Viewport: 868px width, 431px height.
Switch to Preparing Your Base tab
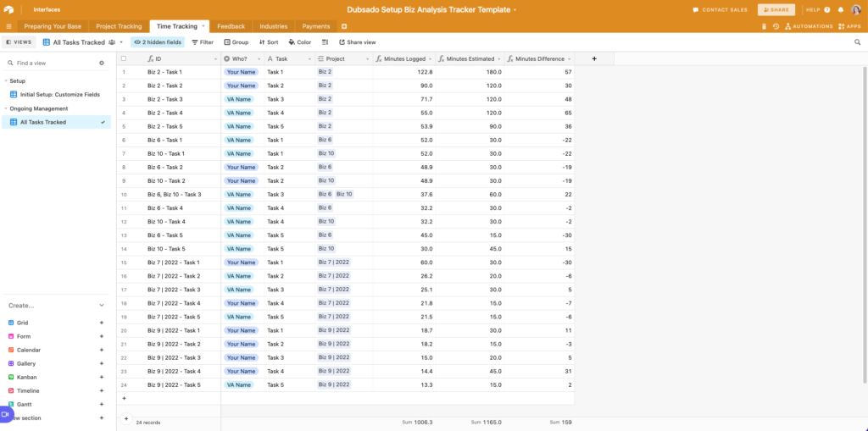coord(53,26)
